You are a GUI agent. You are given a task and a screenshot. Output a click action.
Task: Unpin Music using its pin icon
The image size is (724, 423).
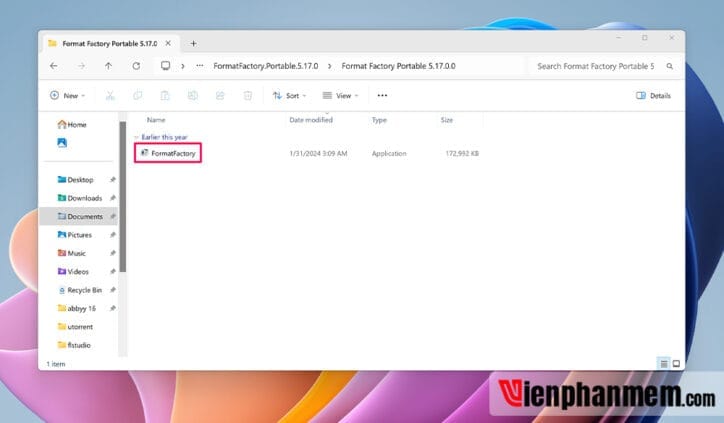pos(113,253)
